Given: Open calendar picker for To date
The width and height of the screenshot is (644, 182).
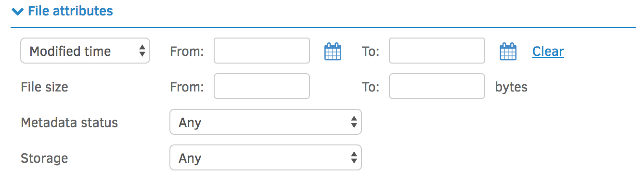Looking at the screenshot, I should (508, 51).
